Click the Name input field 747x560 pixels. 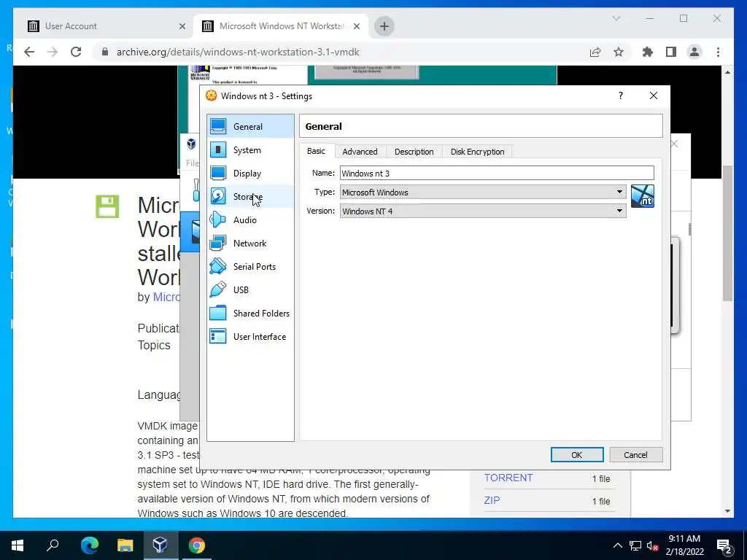(x=497, y=173)
